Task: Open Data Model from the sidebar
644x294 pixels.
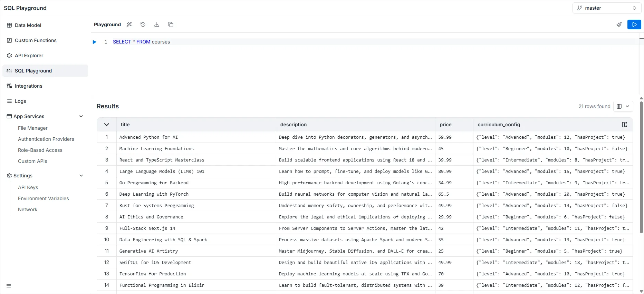Action: point(28,25)
